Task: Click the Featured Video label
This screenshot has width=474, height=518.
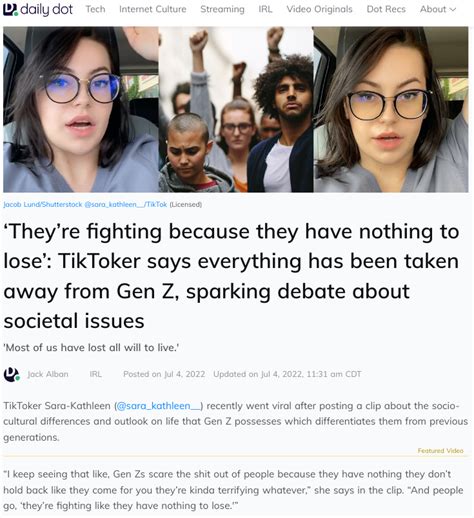Action: pyautogui.click(x=440, y=451)
